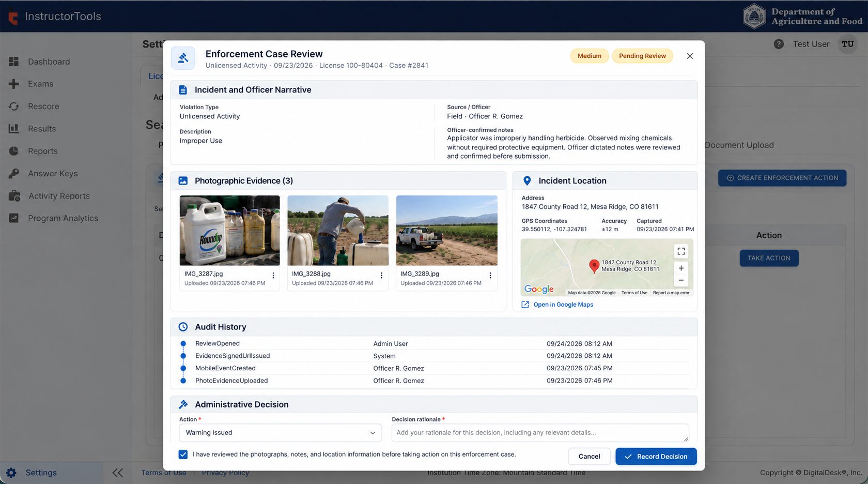Open the Results sidebar item
Viewport: 868px width, 484px height.
point(42,129)
